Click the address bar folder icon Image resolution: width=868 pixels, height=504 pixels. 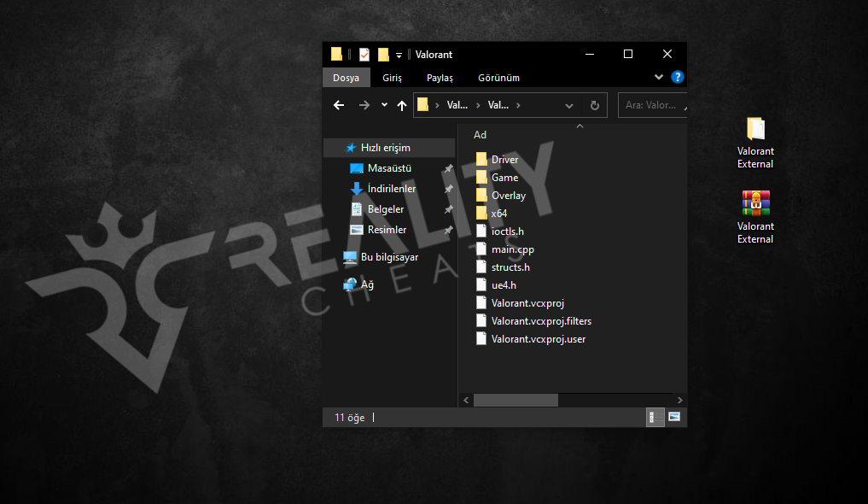(423, 105)
